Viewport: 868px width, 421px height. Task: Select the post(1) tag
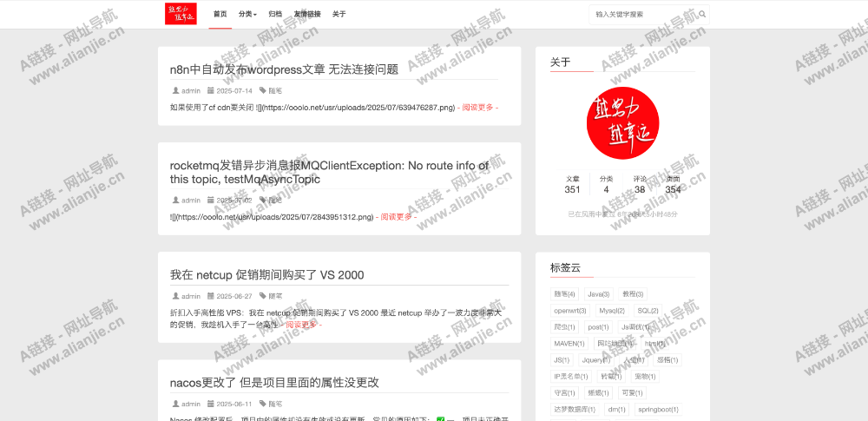598,327
